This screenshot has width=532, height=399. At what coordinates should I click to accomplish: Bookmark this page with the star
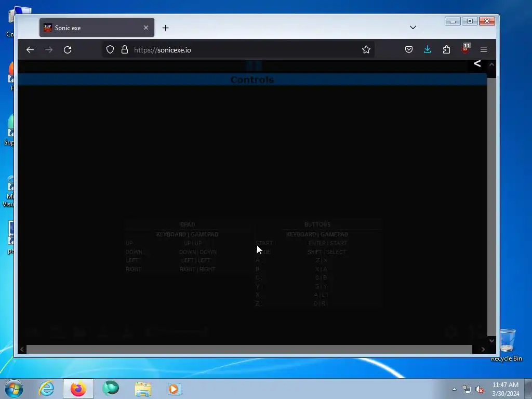pos(366,49)
